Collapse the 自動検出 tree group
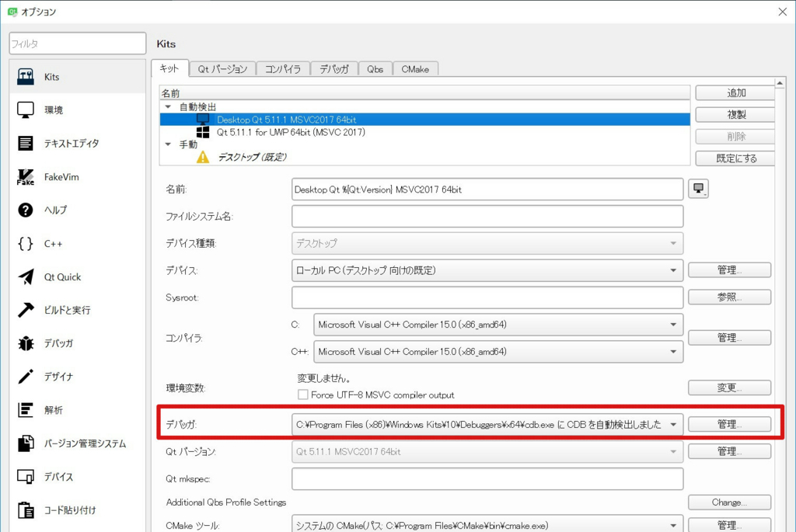 168,107
